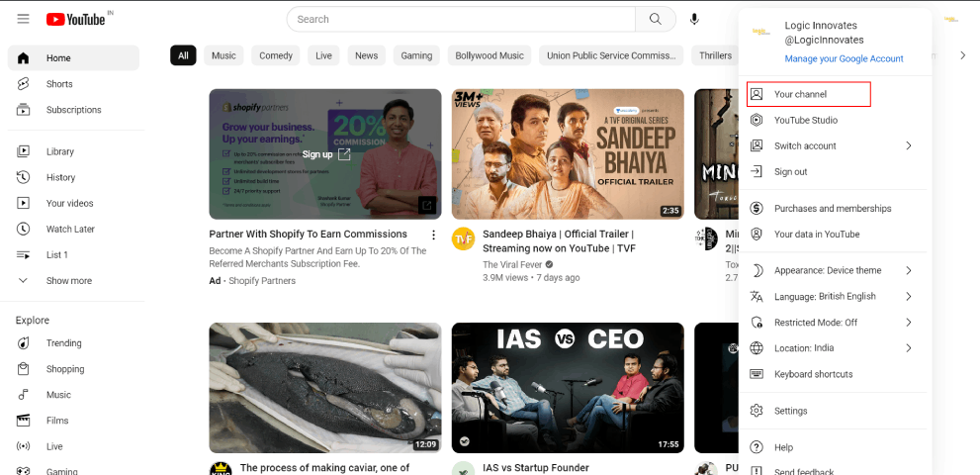Viewport: 980px width, 475px height.
Task: Open Watch Later clock icon
Action: (23, 229)
